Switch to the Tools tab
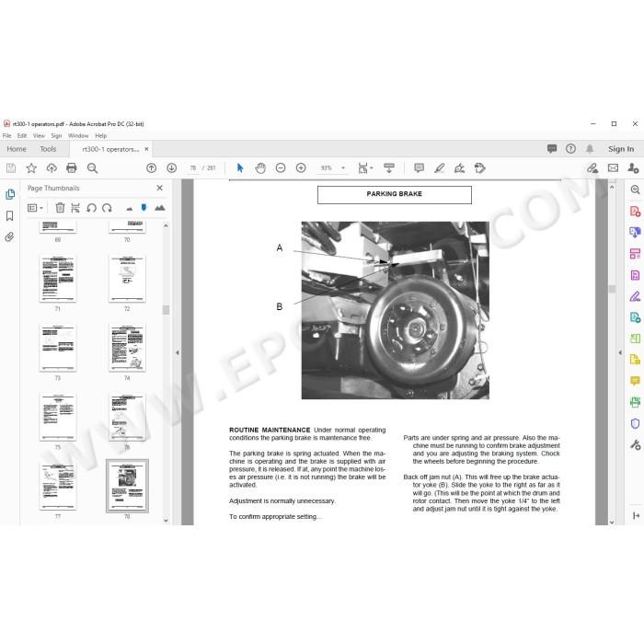Screen dimensions: 644x644 pyautogui.click(x=48, y=149)
